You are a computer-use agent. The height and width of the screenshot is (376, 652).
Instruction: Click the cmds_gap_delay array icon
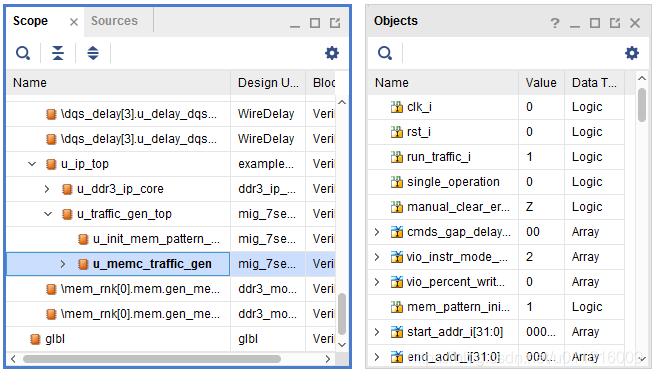point(397,232)
